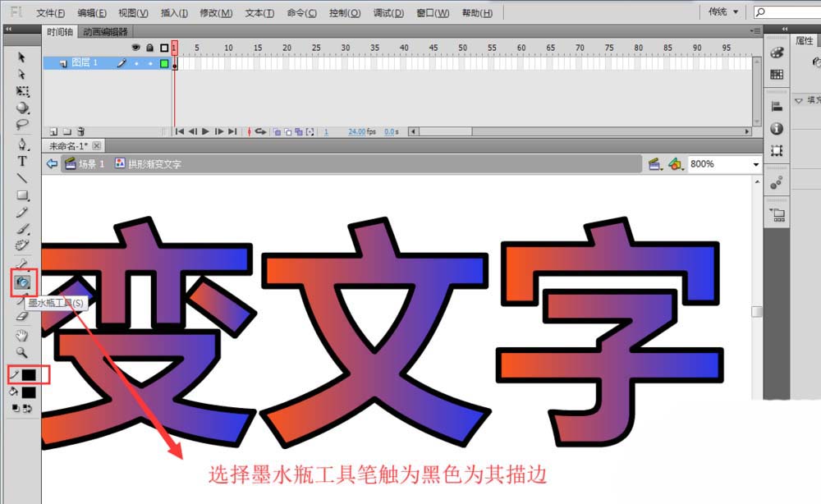The image size is (821, 504).
Task: Select the Text tool
Action: 22,161
